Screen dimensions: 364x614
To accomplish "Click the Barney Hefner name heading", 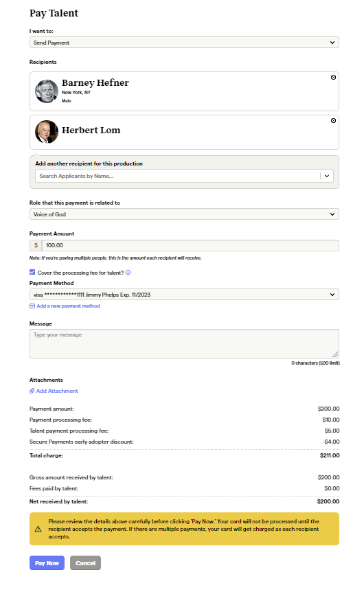I will (95, 82).
